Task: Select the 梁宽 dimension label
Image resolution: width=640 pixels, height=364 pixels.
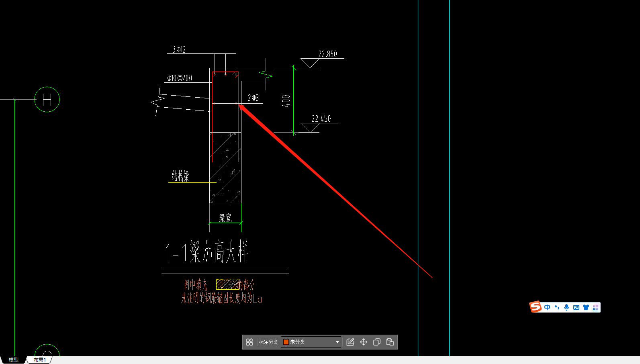Action: (x=225, y=218)
